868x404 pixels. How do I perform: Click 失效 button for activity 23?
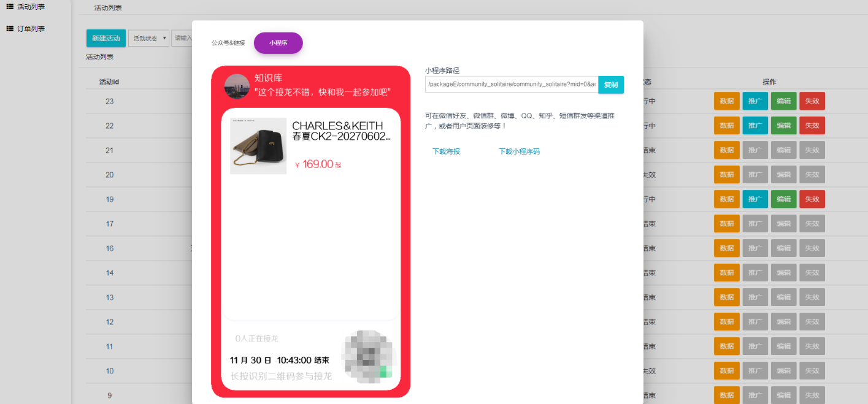pyautogui.click(x=812, y=101)
